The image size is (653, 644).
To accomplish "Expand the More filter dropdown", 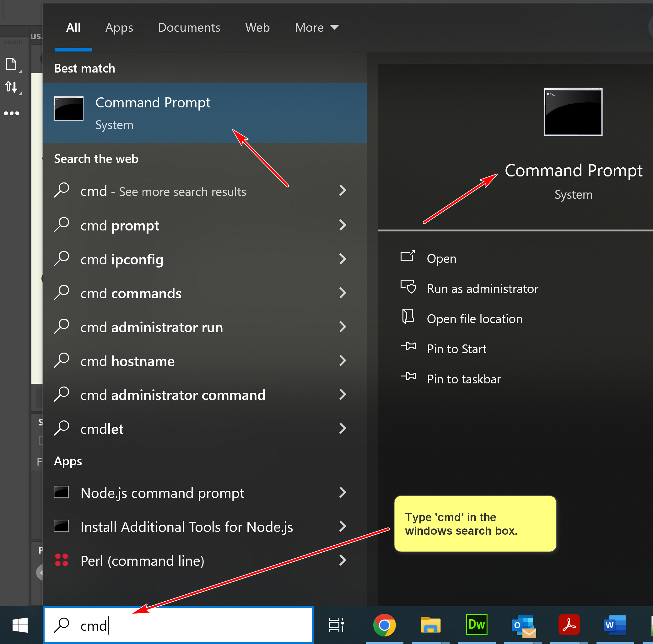I will tap(316, 27).
